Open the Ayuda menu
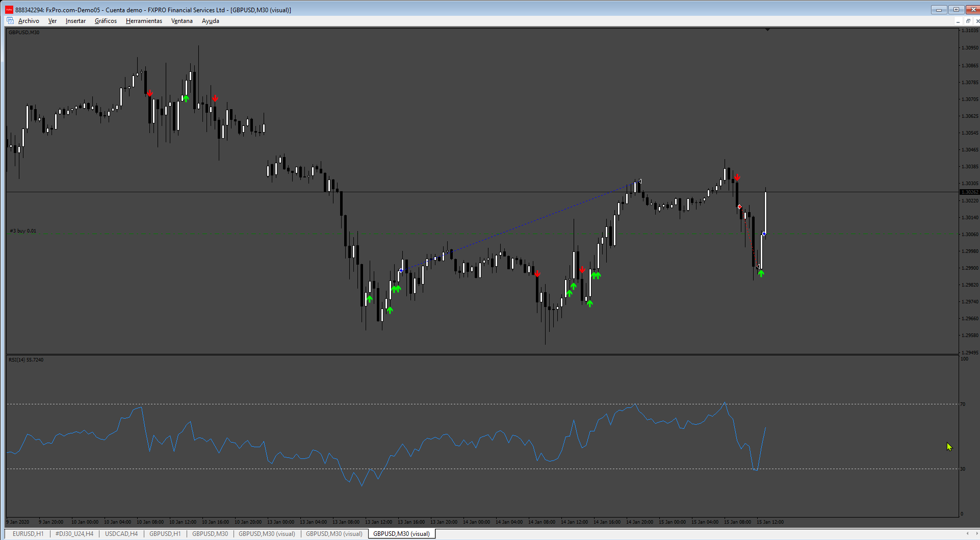 click(x=210, y=21)
